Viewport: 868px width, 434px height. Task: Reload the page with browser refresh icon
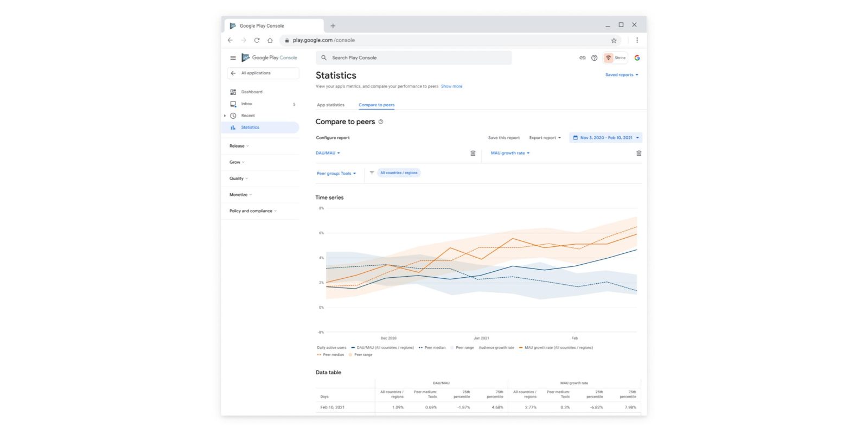[257, 40]
